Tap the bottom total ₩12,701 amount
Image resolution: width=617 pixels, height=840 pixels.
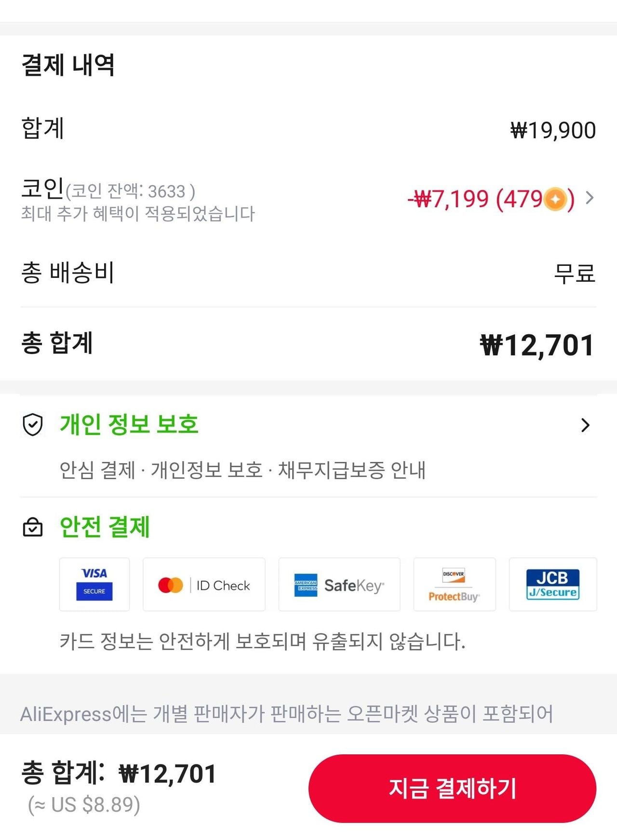pos(167,774)
